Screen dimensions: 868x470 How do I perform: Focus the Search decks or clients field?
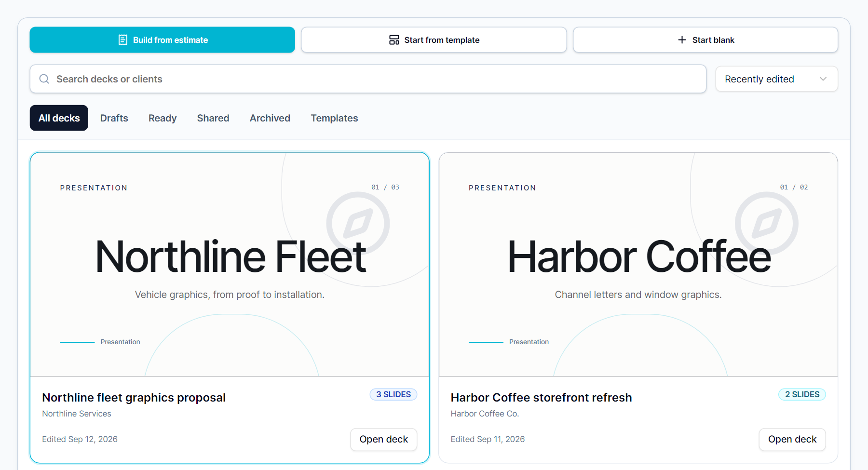point(368,79)
